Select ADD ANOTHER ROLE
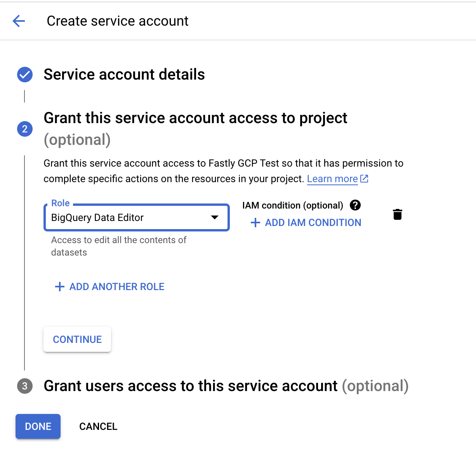476x466 pixels. click(116, 287)
